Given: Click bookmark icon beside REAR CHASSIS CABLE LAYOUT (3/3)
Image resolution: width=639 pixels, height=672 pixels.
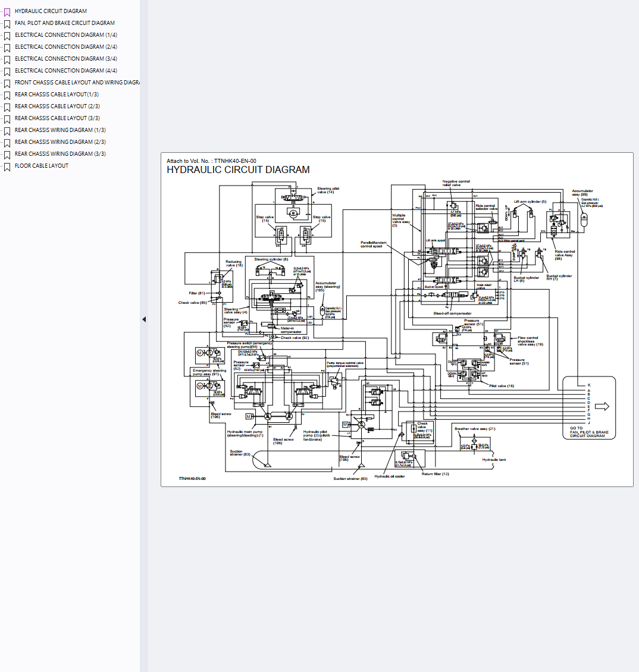Looking at the screenshot, I should [x=7, y=120].
